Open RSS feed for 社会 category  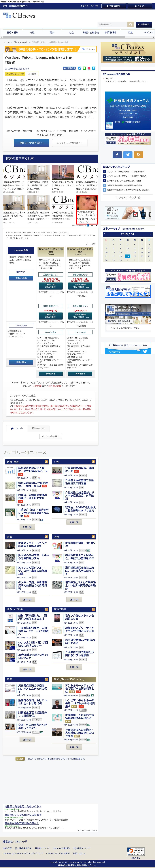[93, 537]
